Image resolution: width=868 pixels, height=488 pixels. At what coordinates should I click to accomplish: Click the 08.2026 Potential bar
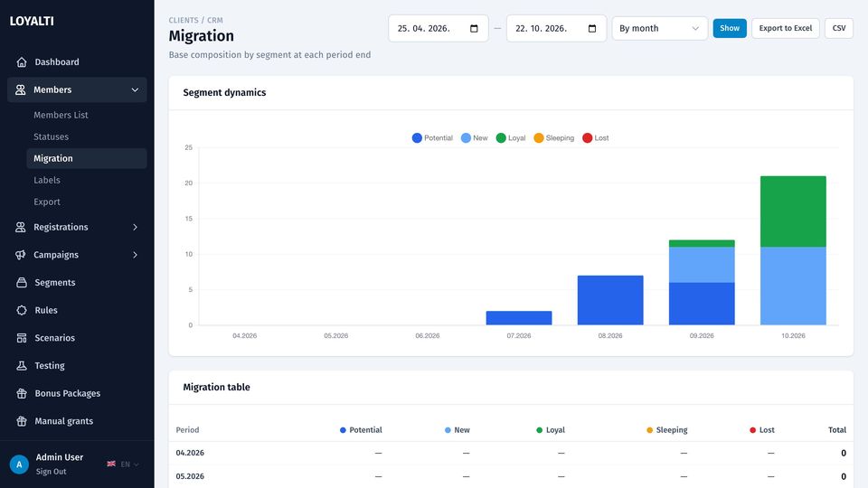point(610,300)
